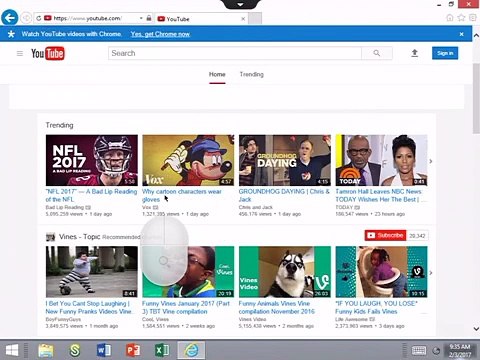Click the page scrollbar up arrow
This screenshot has height=360, width=480.
[476, 35]
